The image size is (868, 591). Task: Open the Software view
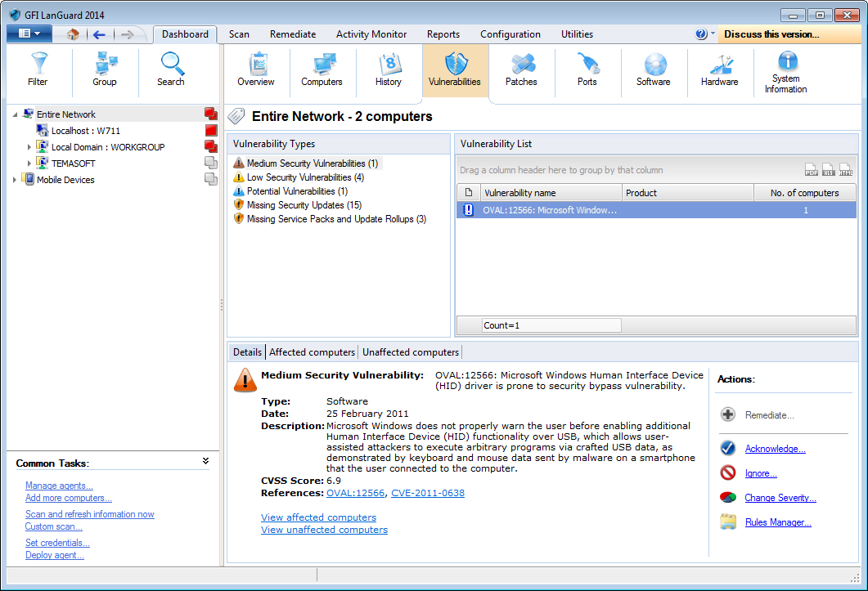click(x=654, y=69)
